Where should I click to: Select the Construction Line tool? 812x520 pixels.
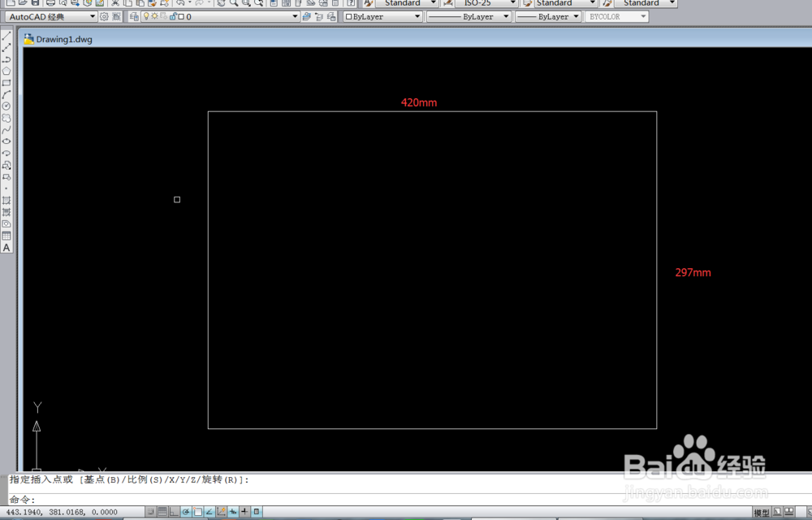point(6,47)
